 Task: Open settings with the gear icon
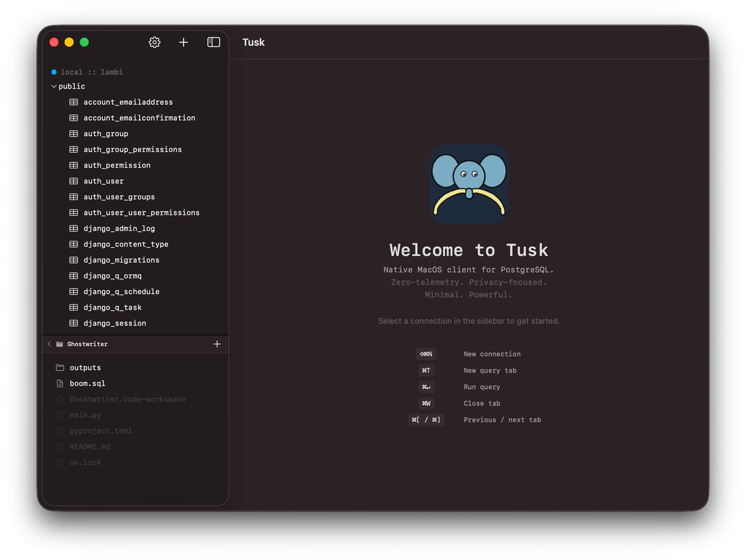(x=154, y=42)
